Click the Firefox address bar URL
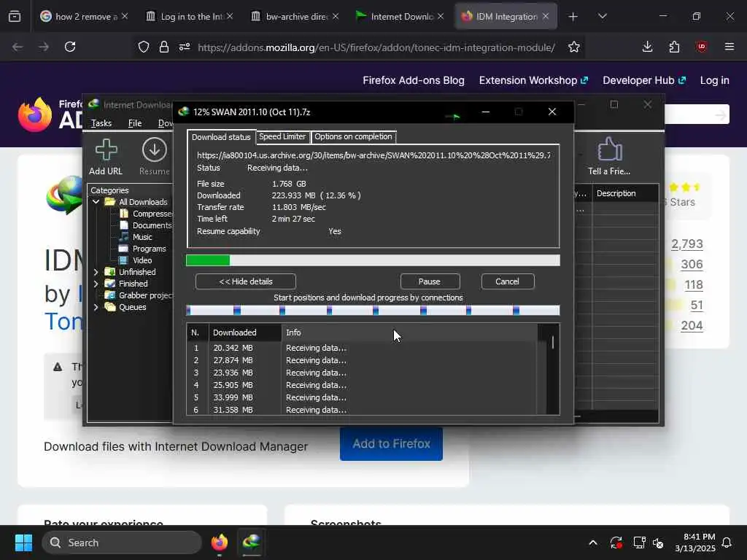The width and height of the screenshot is (747, 560). [x=376, y=47]
